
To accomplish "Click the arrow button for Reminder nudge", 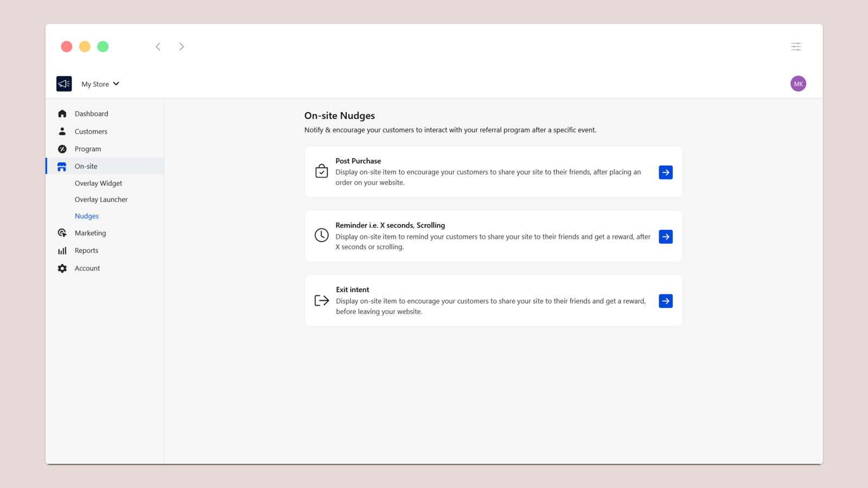I will point(666,237).
